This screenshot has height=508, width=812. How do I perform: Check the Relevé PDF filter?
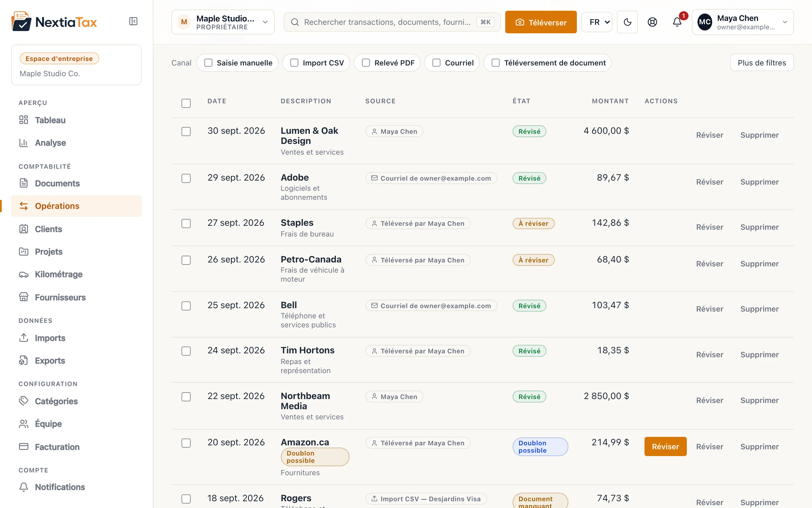pyautogui.click(x=366, y=63)
